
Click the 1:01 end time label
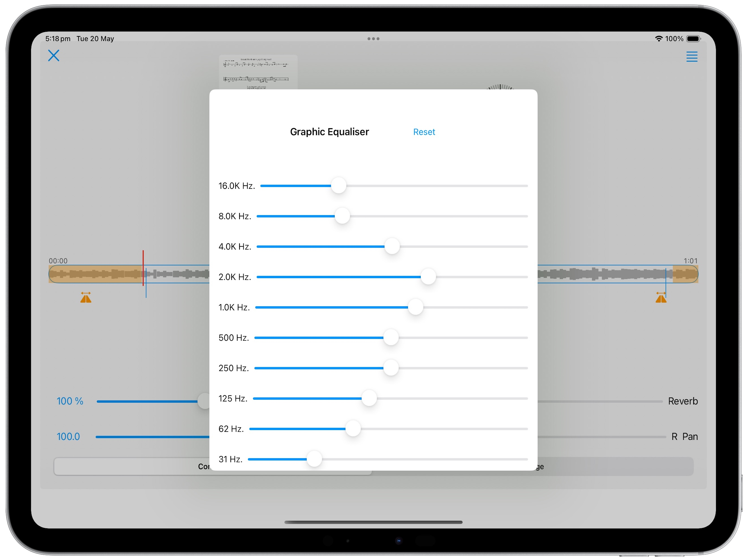690,260
